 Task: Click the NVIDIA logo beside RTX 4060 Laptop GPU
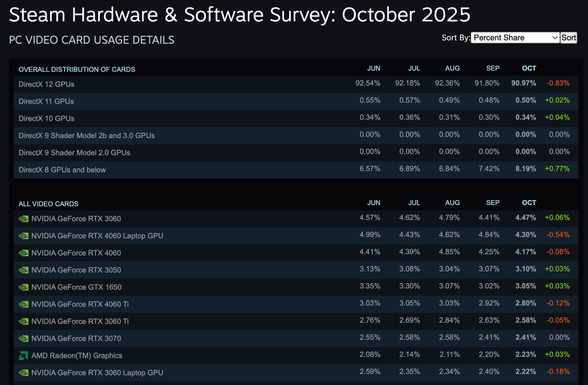[x=23, y=236]
